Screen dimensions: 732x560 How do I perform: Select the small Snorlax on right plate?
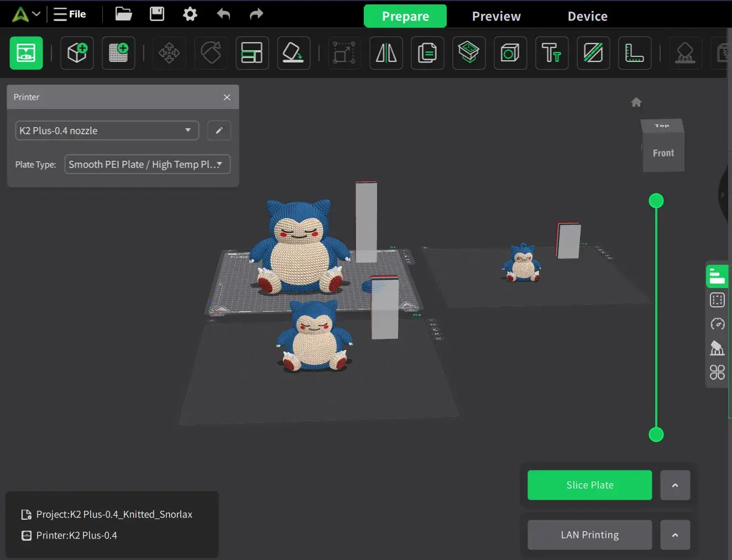521,263
